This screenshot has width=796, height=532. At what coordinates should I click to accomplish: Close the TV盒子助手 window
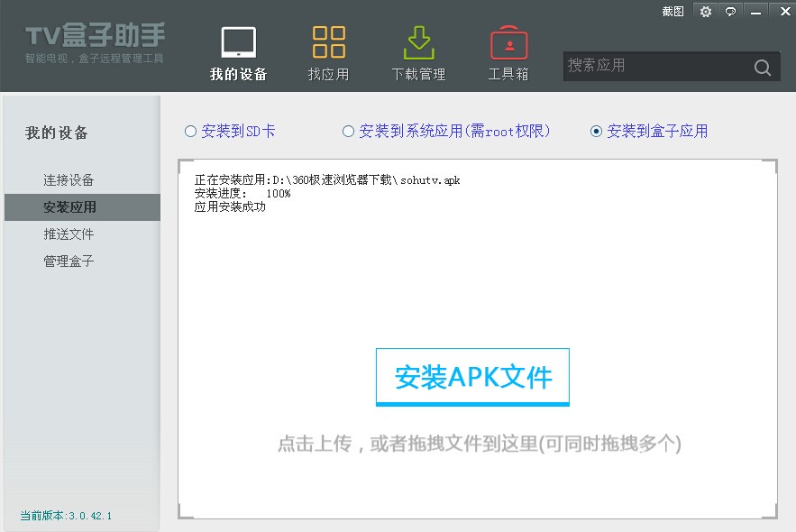pos(785,11)
